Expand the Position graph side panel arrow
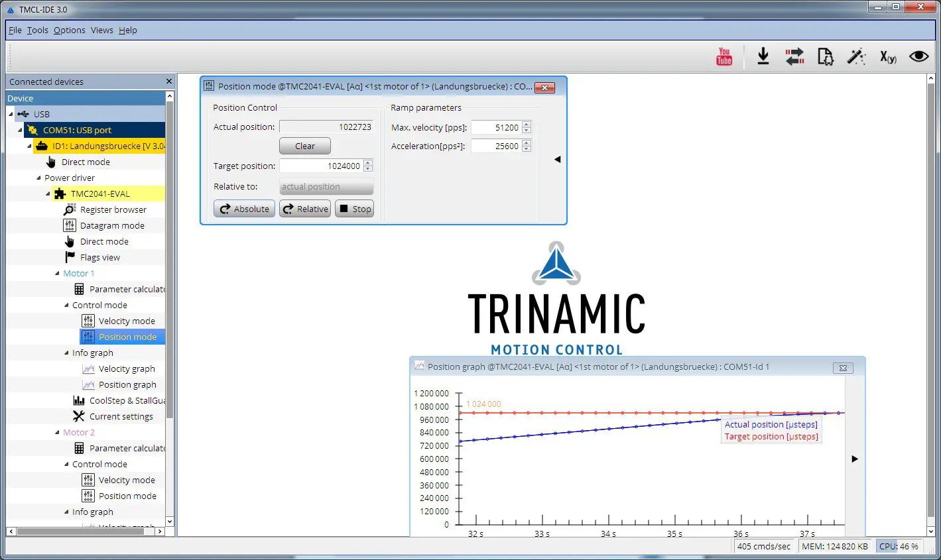The image size is (941, 560). point(854,459)
